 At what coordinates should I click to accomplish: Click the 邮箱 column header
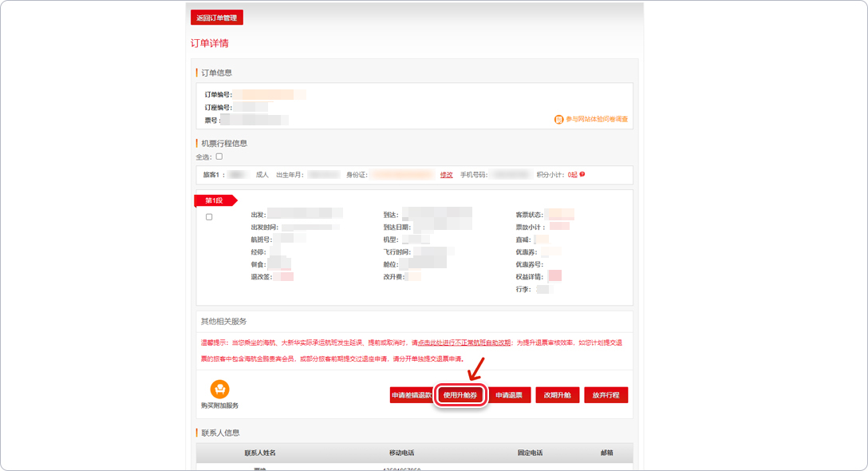pos(607,453)
